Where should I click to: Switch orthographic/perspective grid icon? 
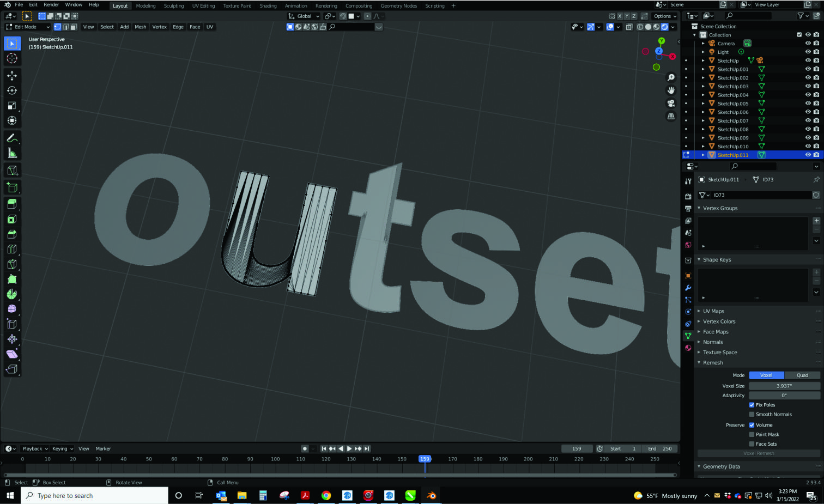[x=671, y=117]
